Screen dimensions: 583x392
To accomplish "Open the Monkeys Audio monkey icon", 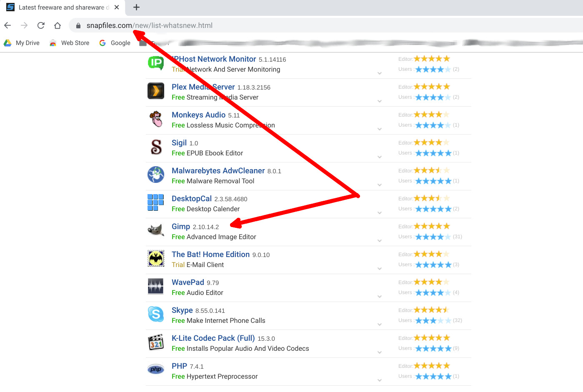I will 156,119.
